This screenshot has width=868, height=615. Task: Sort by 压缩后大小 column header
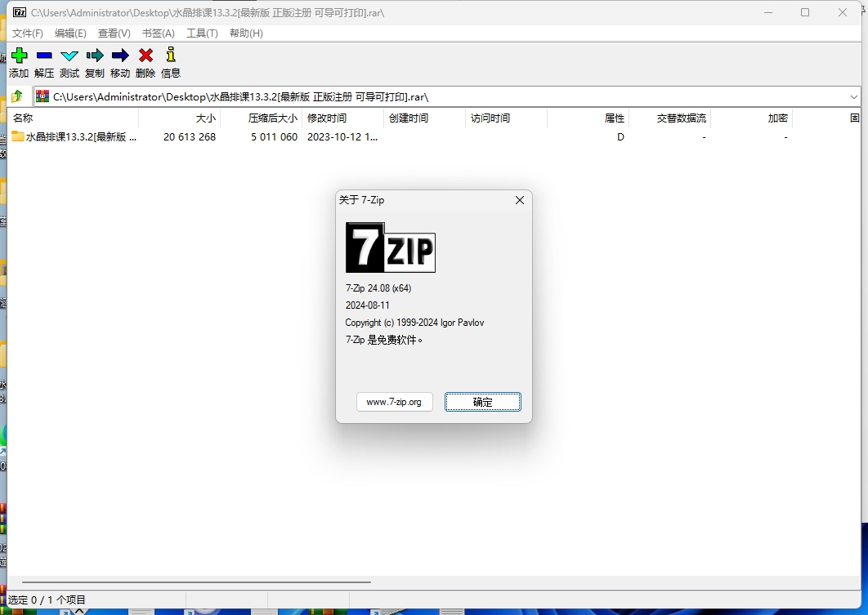click(x=272, y=118)
